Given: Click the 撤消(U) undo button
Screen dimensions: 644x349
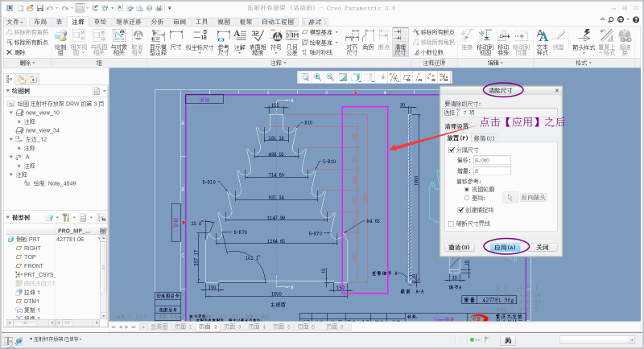Looking at the screenshot, I should (459, 248).
